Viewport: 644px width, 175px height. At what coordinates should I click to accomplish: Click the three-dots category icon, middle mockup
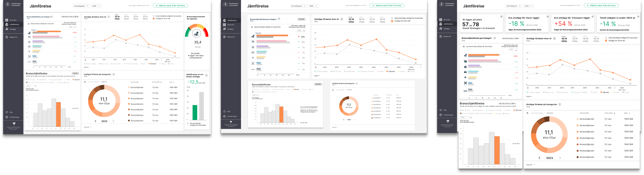(253, 69)
